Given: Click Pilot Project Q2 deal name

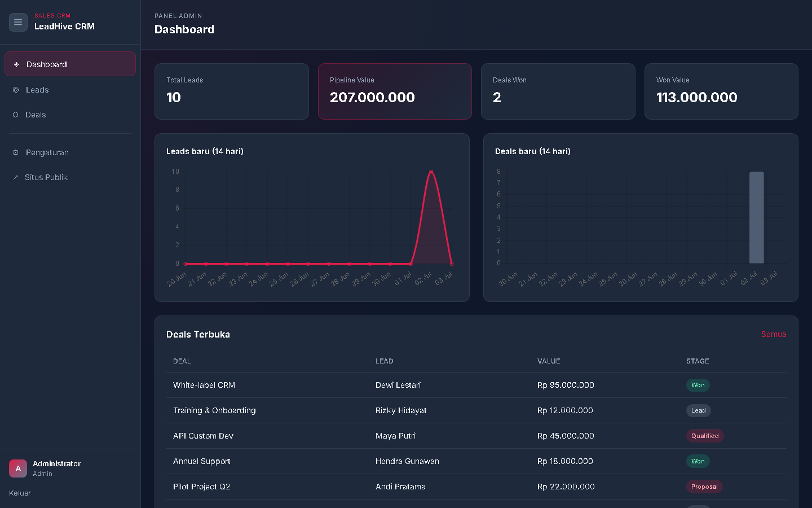Looking at the screenshot, I should (202, 487).
